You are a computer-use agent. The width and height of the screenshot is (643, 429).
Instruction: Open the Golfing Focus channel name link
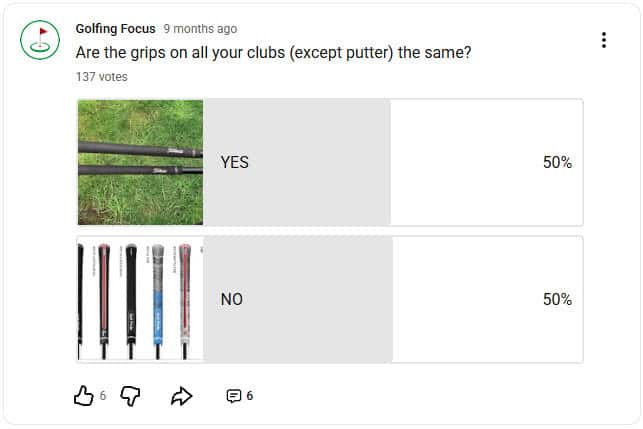(115, 28)
